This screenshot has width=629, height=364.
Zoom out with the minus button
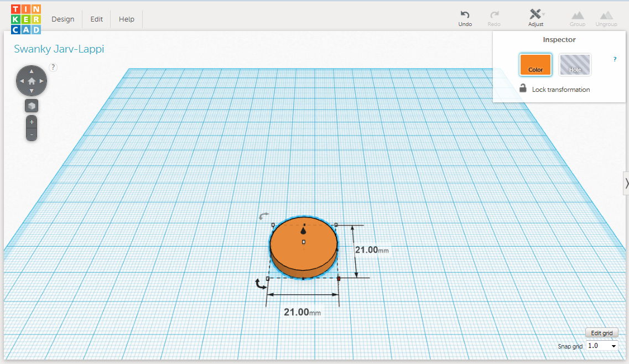point(32,134)
